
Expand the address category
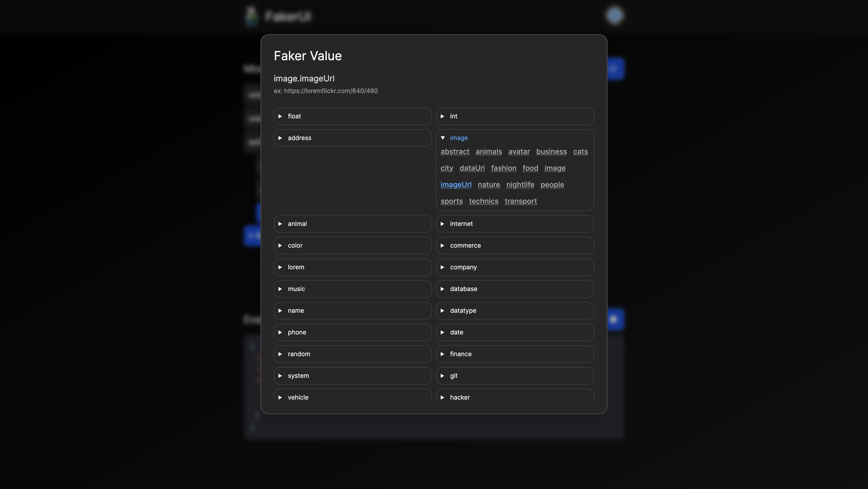click(352, 138)
